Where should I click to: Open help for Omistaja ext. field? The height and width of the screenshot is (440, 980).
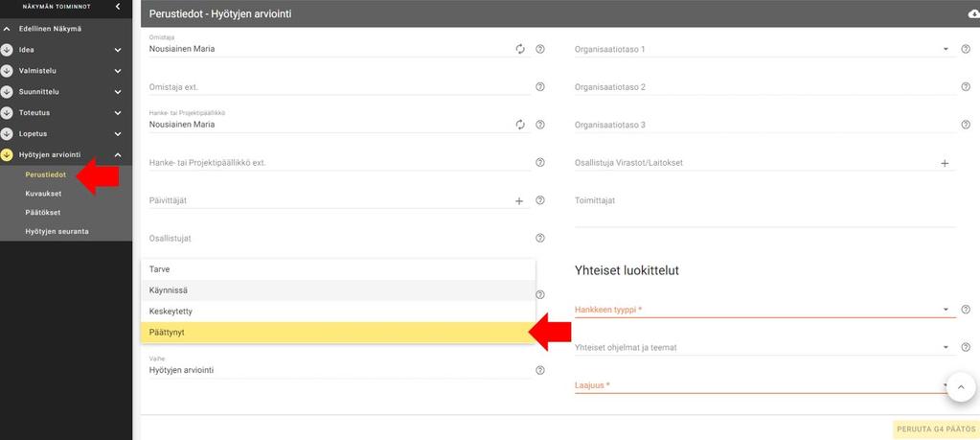(x=540, y=87)
